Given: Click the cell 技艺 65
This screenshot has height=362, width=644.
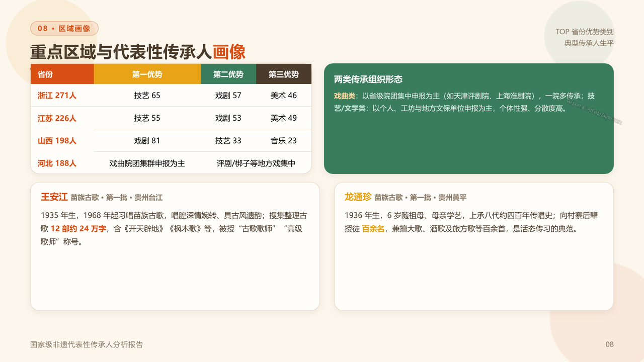Looking at the screenshot, I should [x=147, y=95].
